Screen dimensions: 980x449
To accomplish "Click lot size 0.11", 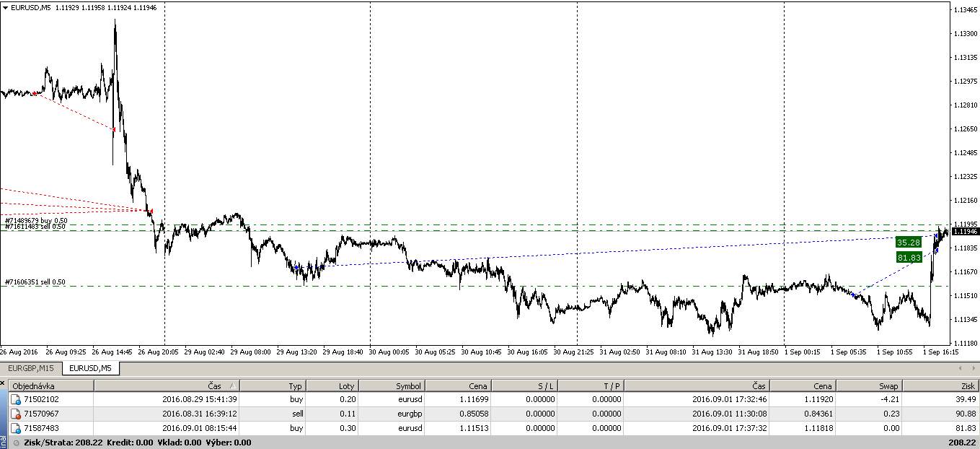I will 347,414.
